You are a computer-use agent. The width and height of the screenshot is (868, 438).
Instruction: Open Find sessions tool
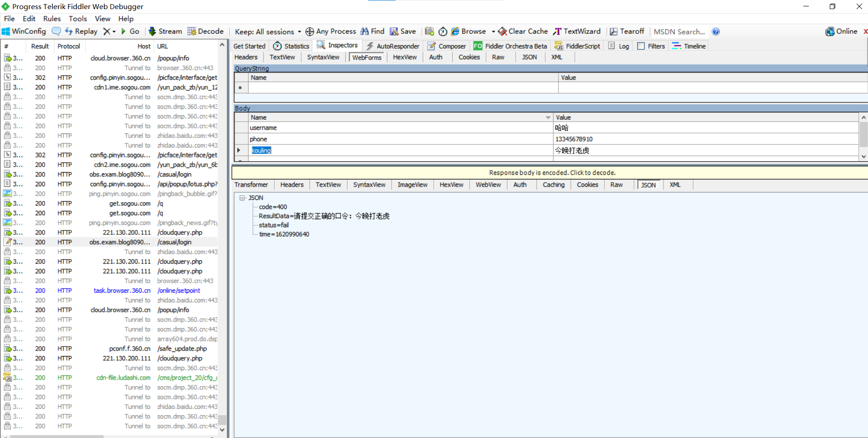tap(372, 31)
